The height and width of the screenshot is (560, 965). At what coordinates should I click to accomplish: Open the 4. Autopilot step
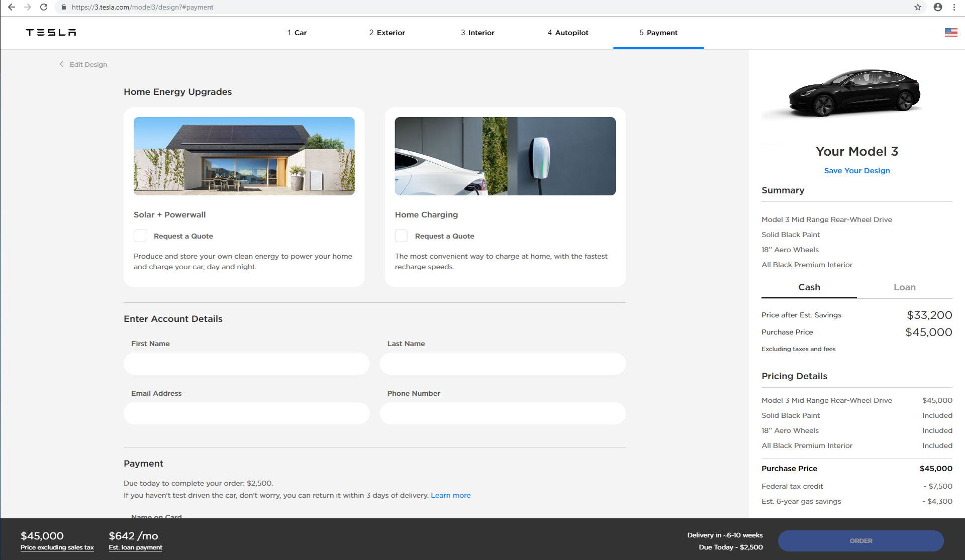coord(568,33)
